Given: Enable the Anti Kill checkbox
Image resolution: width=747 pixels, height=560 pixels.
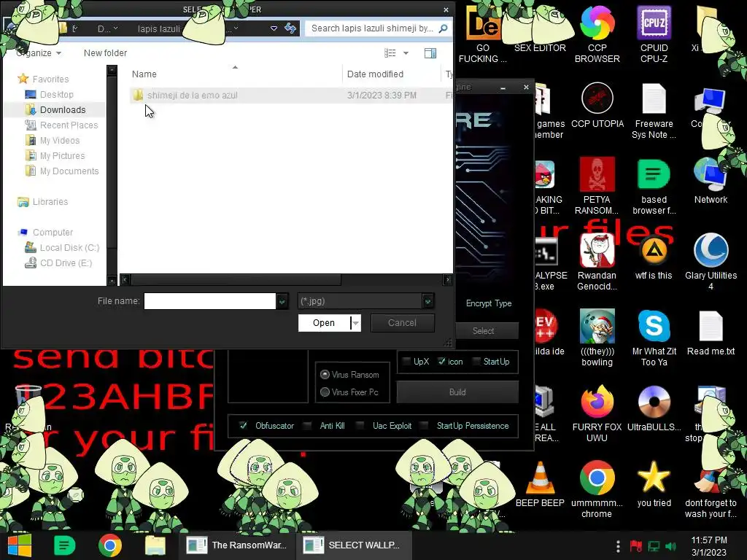Looking at the screenshot, I should [307, 425].
